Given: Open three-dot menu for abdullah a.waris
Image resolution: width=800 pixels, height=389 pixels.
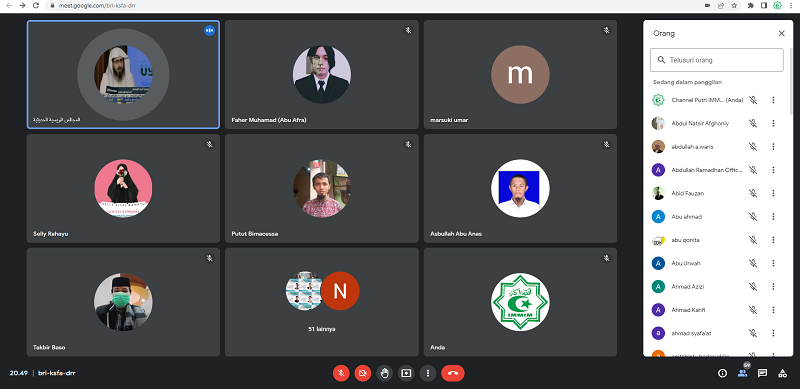Looking at the screenshot, I should click(x=773, y=147).
